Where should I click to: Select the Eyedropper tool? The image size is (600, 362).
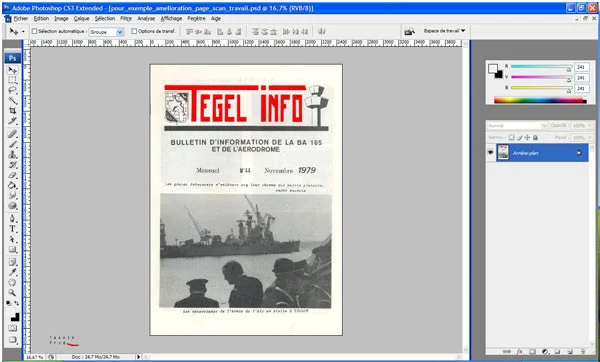coord(13,272)
